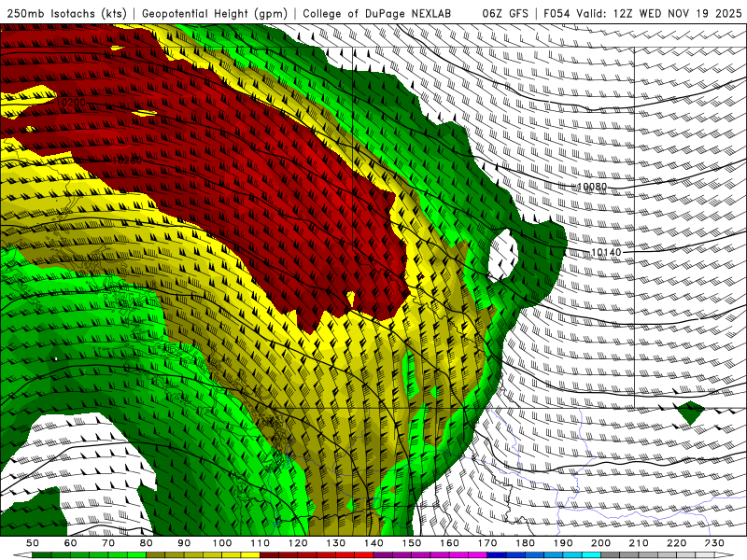Select the 110 knot scale label
Screen dimensions: 747x560
(260, 543)
